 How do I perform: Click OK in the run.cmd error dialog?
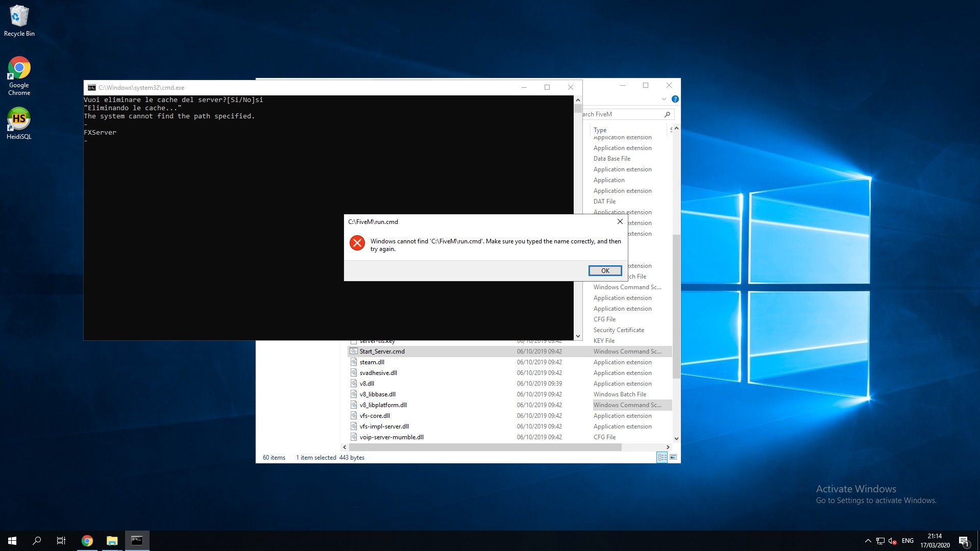click(x=605, y=271)
